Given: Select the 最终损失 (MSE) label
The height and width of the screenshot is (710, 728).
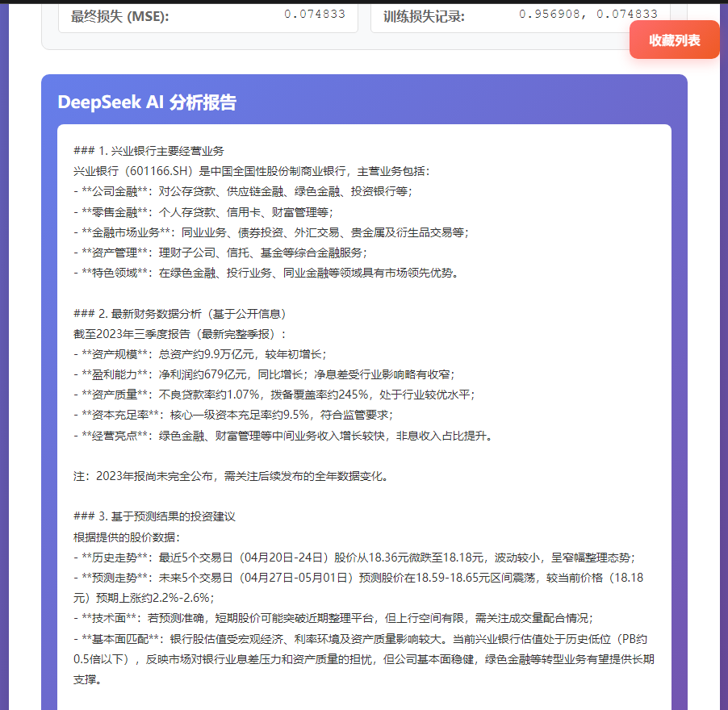Looking at the screenshot, I should [119, 16].
